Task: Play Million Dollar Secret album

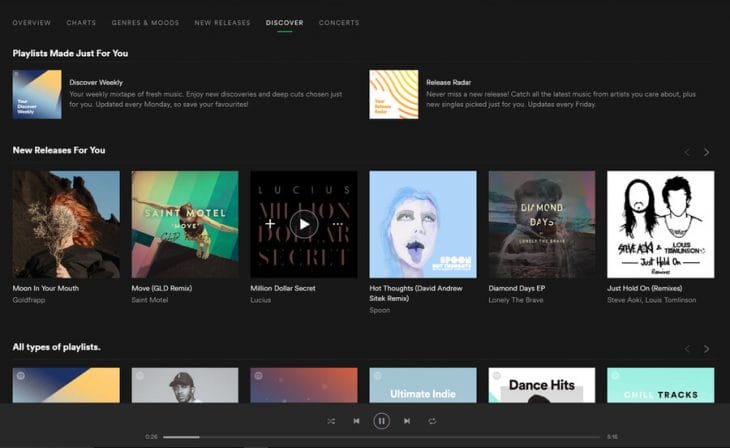Action: tap(304, 224)
